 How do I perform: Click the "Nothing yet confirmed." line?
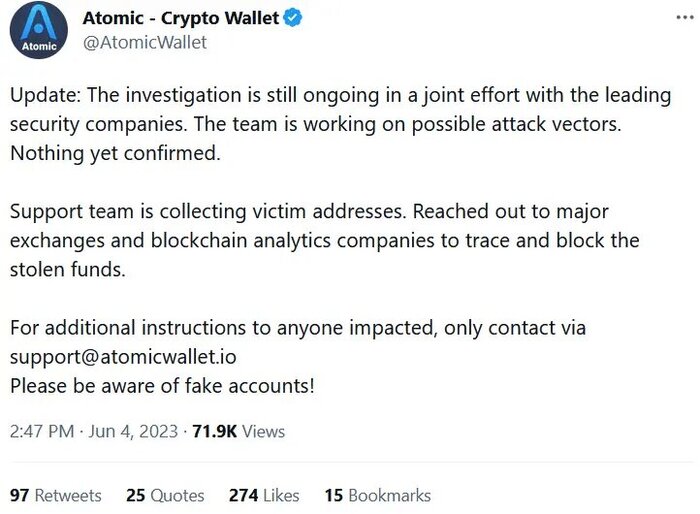coord(112,155)
